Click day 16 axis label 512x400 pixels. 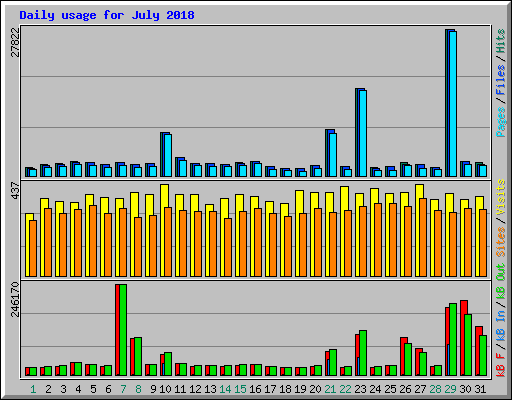(255, 389)
